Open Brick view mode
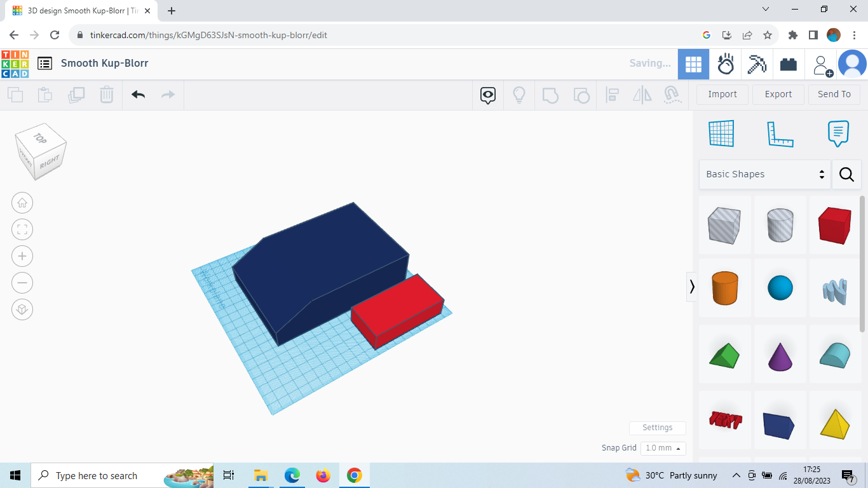The width and height of the screenshot is (868, 488). (x=789, y=64)
